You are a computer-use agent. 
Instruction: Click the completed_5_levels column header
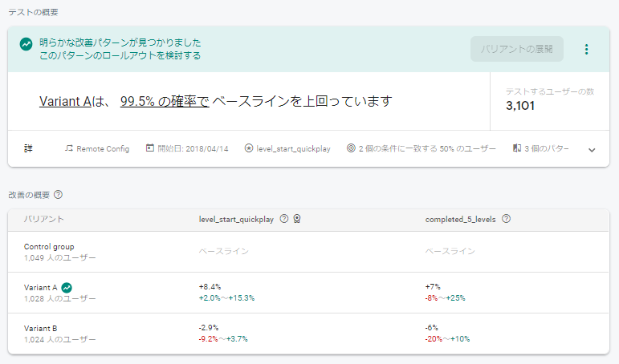(461, 219)
